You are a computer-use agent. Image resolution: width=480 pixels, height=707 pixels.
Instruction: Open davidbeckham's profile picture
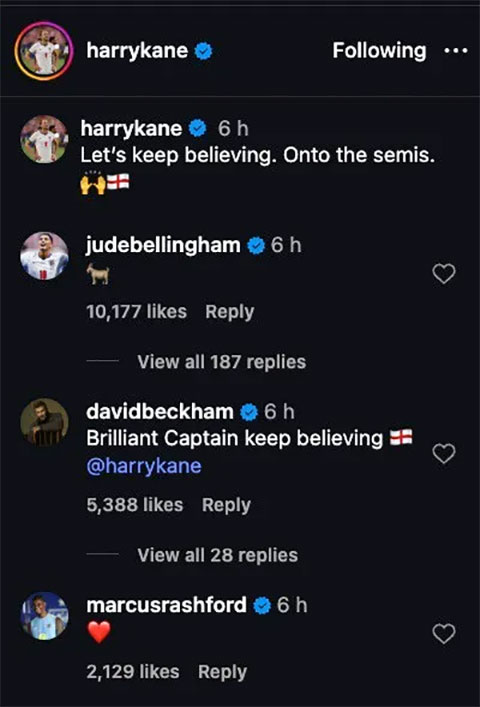[44, 422]
